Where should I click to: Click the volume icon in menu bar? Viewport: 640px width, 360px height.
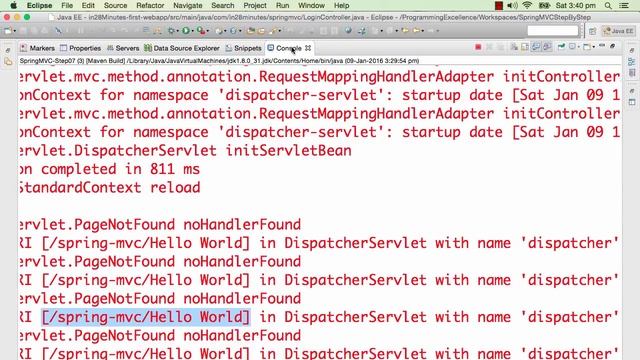point(512,5)
